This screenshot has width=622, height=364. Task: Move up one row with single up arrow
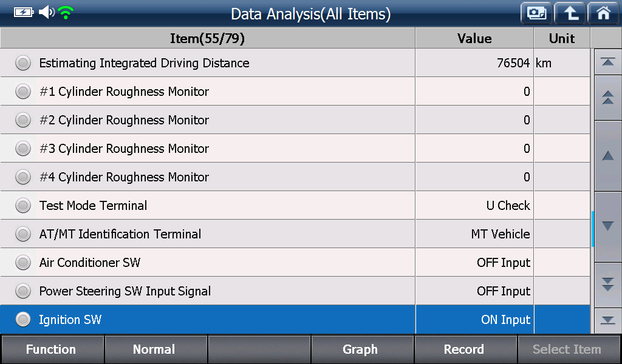(607, 156)
